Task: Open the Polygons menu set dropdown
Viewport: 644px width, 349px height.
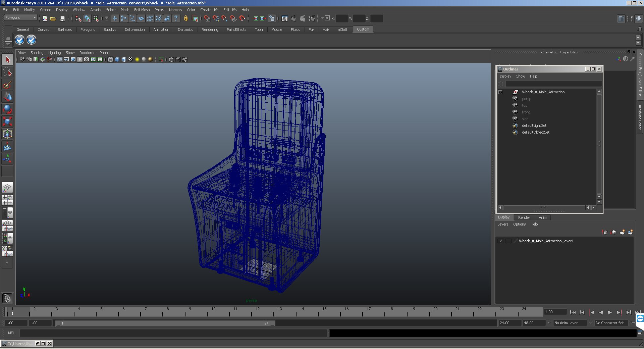Action: coord(20,18)
